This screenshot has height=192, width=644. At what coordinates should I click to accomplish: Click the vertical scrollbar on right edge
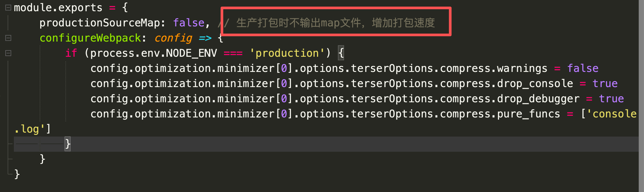[641, 96]
